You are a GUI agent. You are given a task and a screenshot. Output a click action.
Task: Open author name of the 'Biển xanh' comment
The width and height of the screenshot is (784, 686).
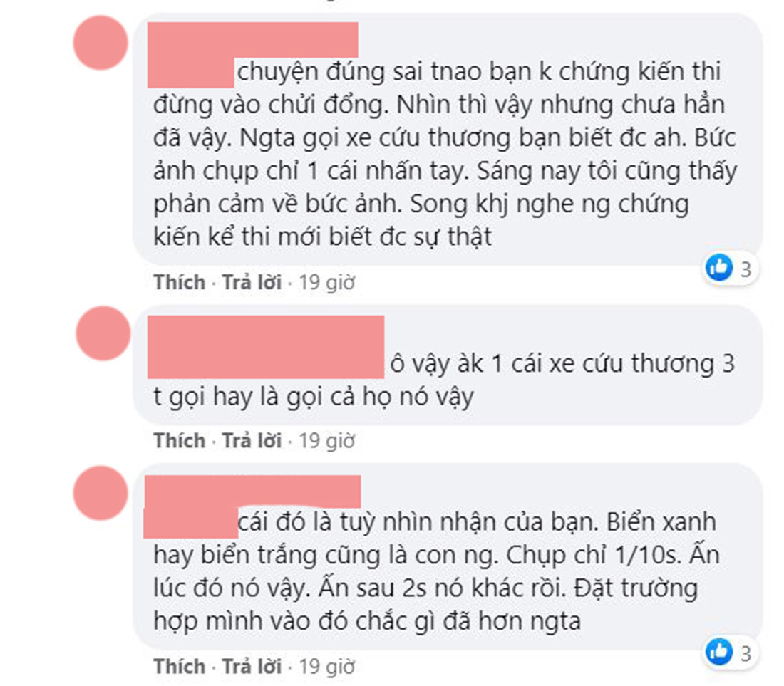click(252, 492)
